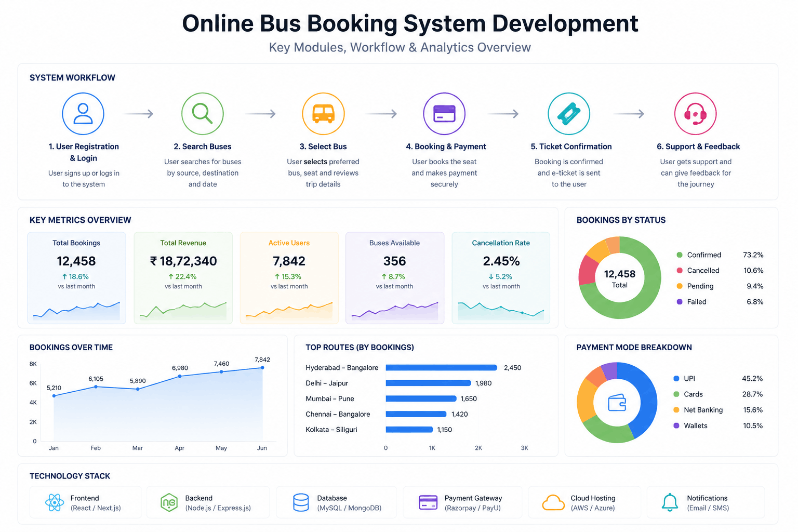Click the React atom icon beside Frontend
Viewport: 798px width, 532px height.
pyautogui.click(x=55, y=502)
